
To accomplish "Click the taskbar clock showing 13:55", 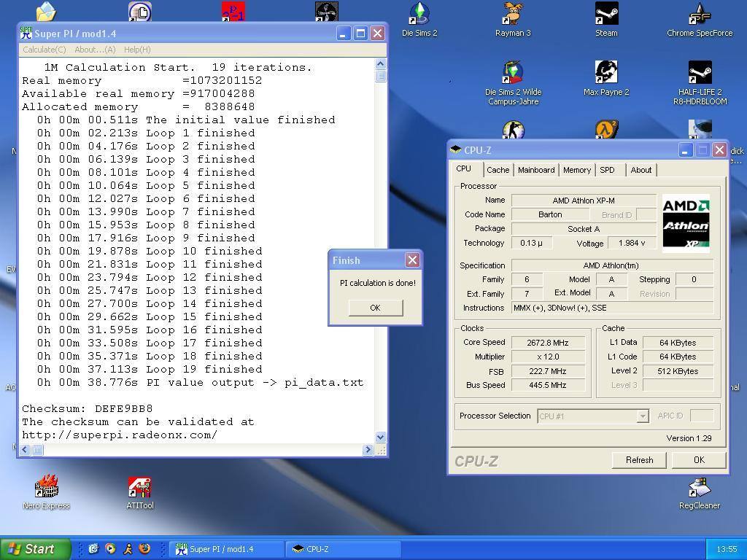I will click(x=727, y=549).
